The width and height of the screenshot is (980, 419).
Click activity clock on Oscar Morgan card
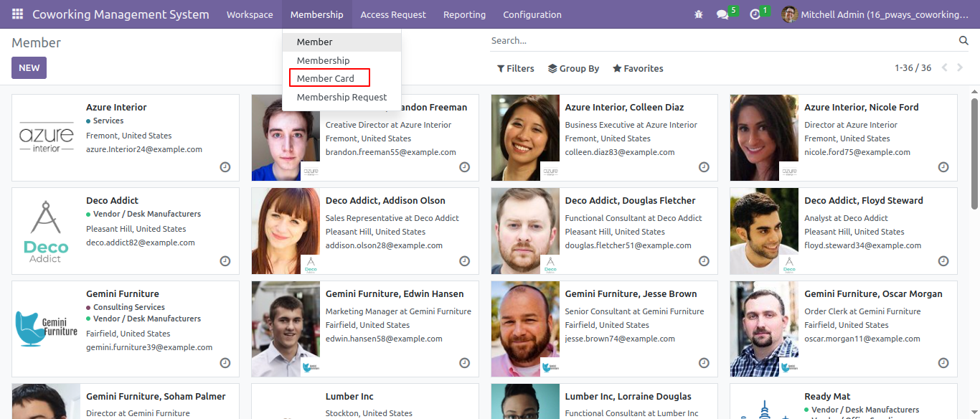[x=943, y=363]
